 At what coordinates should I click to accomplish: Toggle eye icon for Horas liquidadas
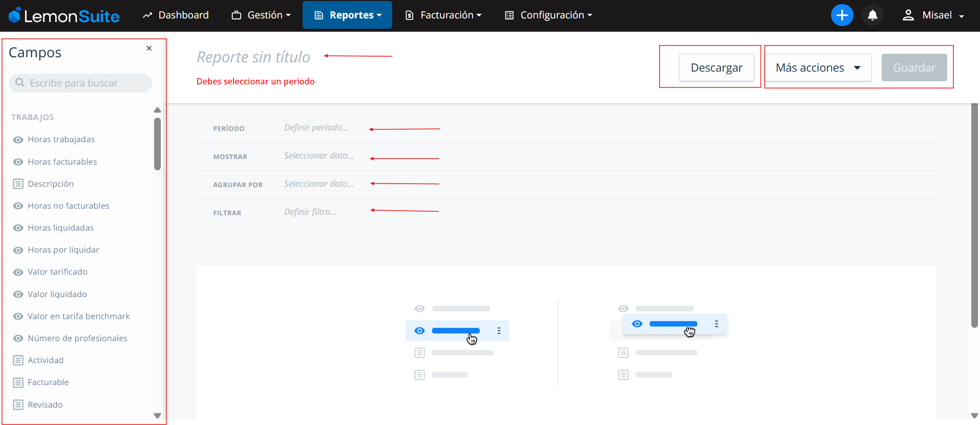[x=18, y=228]
